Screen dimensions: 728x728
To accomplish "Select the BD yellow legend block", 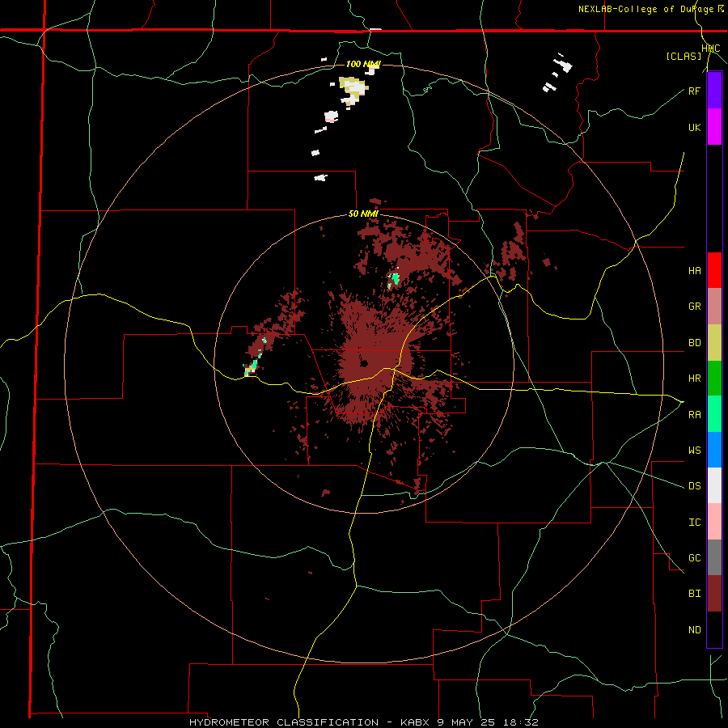I will pos(714,343).
